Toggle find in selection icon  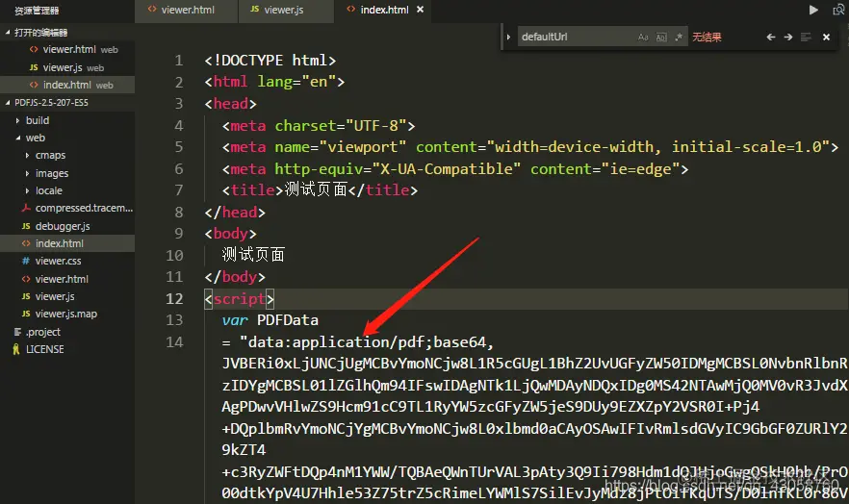click(x=806, y=38)
